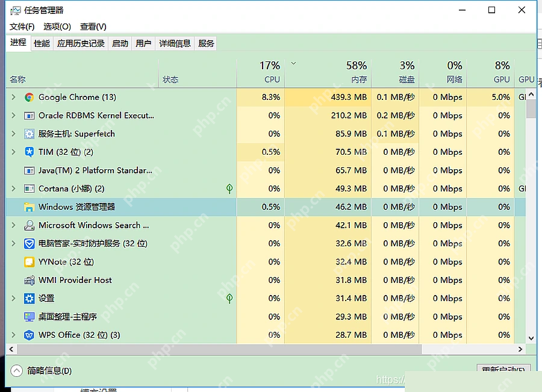542x392 pixels.
Task: Click the green leaf icon on 设置 row
Action: [x=229, y=298]
